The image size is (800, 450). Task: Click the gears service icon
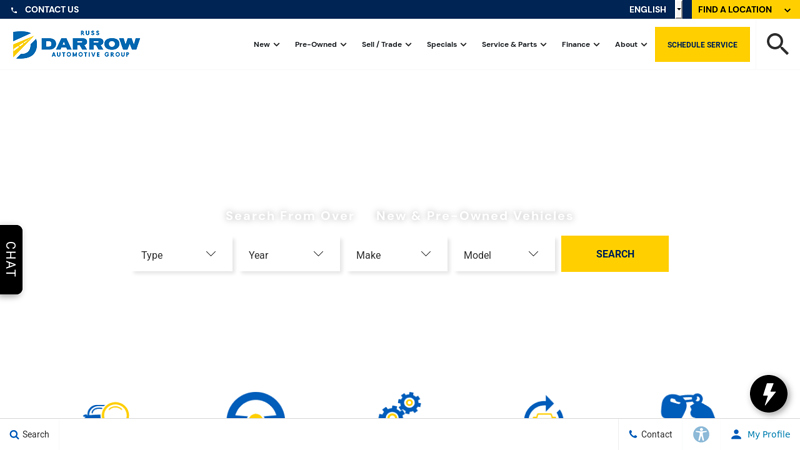[x=400, y=406]
